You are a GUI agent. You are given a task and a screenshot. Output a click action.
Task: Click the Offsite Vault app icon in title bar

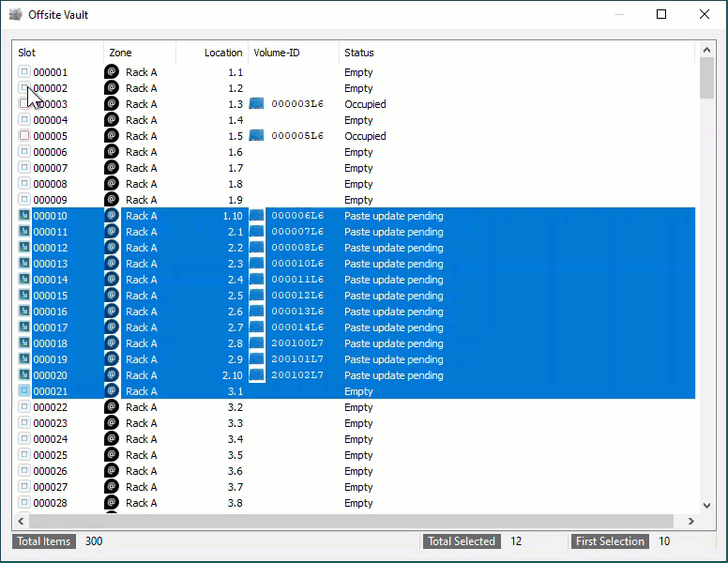tap(16, 15)
